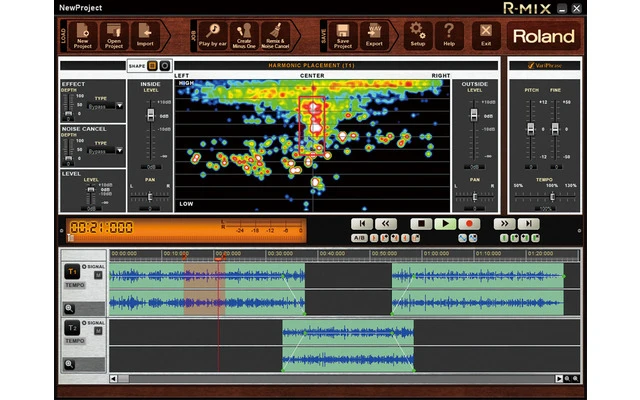Screen dimensions: 640x400
Task: Mute track T2 with M button
Action: coord(98,331)
